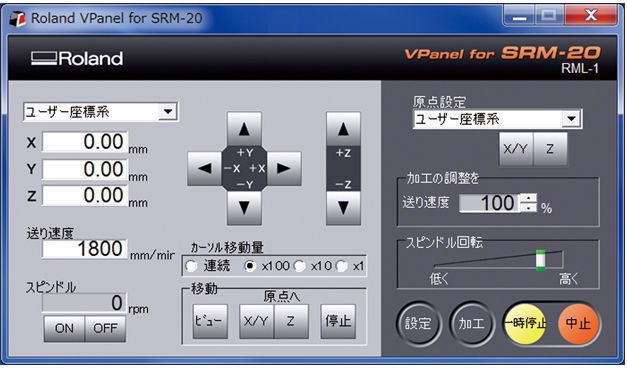Screen dimensions: 627x370
Task: Click the Roland logo in header
Action: [77, 58]
